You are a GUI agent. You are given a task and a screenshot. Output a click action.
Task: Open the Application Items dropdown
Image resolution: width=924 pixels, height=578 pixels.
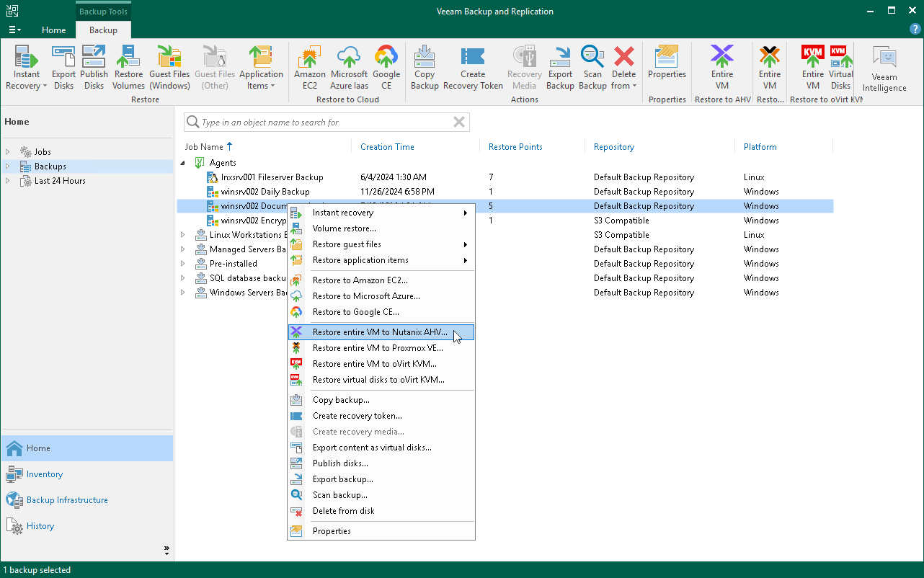coord(261,65)
